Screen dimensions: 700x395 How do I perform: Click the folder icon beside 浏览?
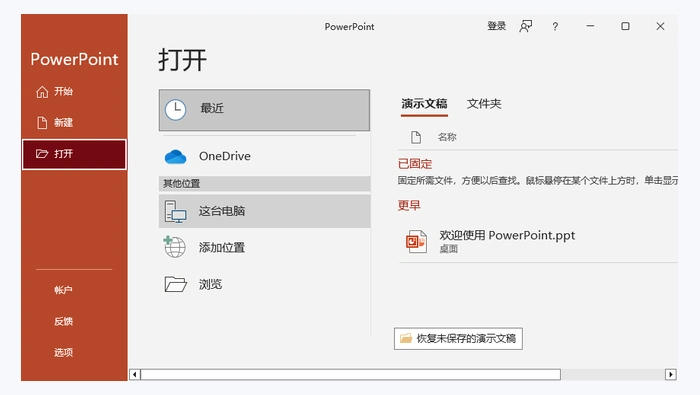[x=175, y=284]
